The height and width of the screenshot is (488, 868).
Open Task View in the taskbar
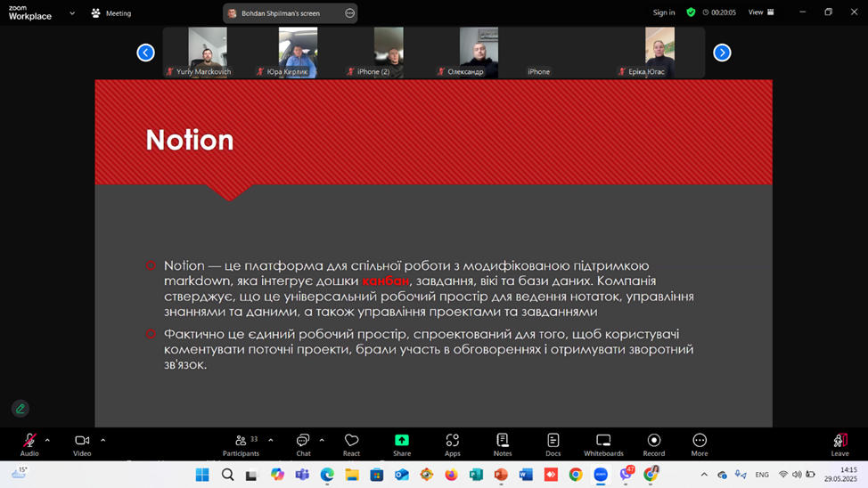pyautogui.click(x=252, y=475)
